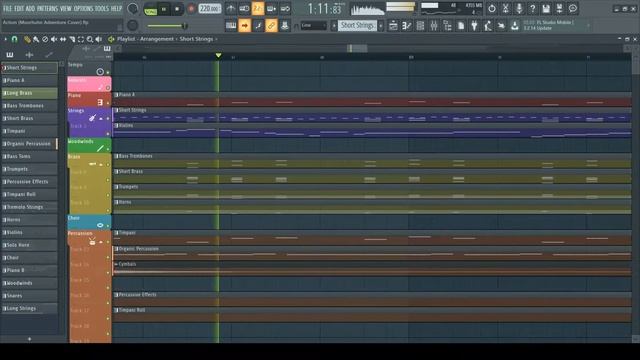
Task: Click the master pitch knob
Action: coord(132,26)
